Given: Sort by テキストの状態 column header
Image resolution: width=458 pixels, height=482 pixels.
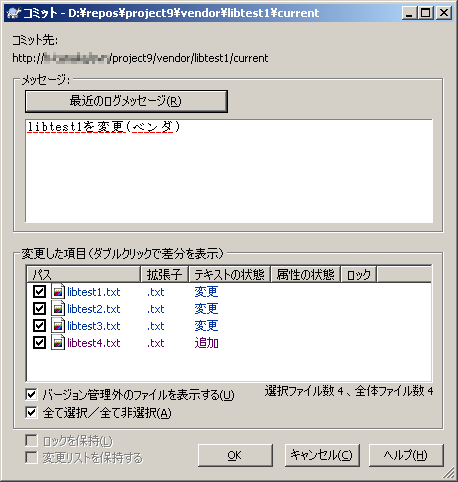Looking at the screenshot, I should click(x=230, y=274).
